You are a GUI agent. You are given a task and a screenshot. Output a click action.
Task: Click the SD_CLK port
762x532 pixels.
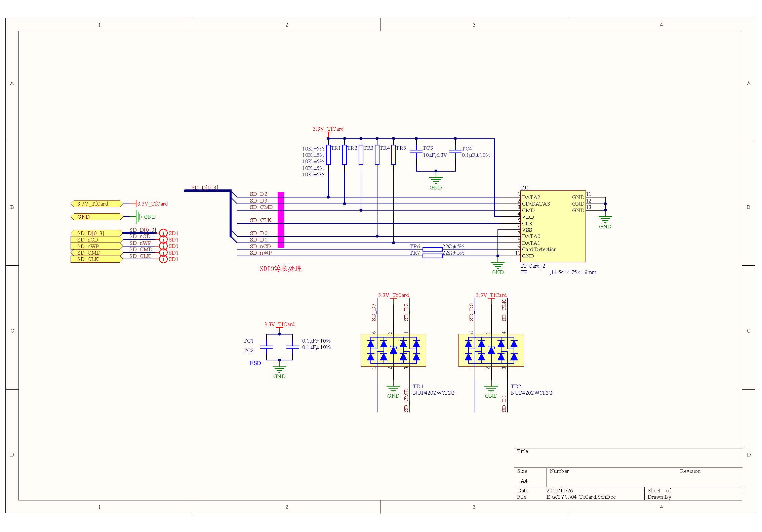click(x=96, y=259)
